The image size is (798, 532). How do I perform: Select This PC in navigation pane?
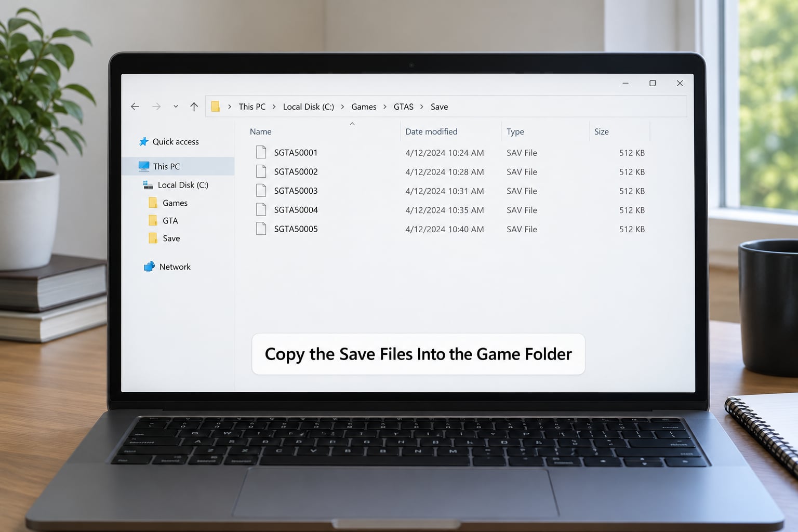pyautogui.click(x=178, y=166)
